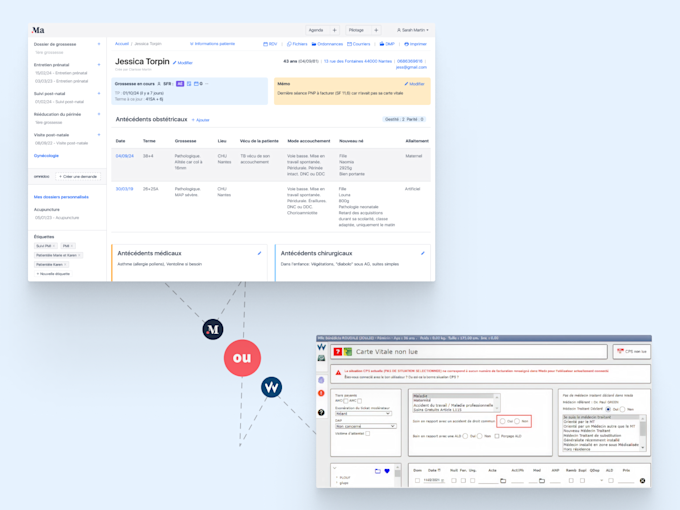Select Non for Médecin Traitant Déclaré

[622, 409]
